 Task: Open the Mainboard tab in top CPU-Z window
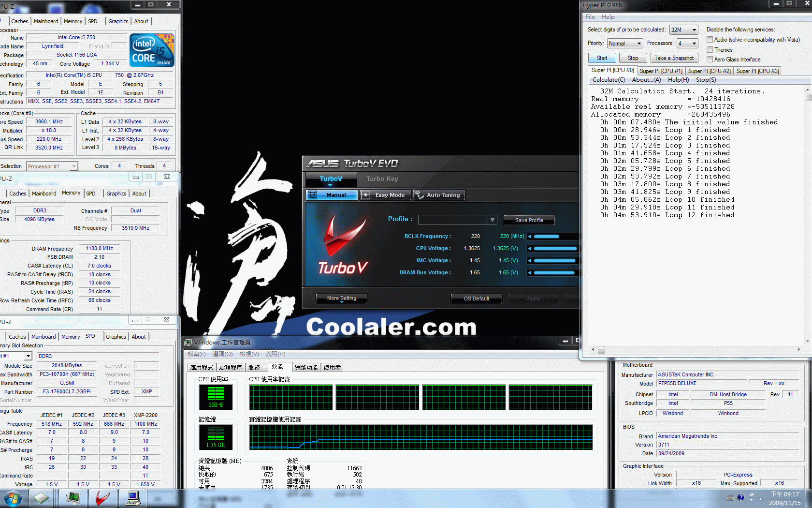point(46,21)
